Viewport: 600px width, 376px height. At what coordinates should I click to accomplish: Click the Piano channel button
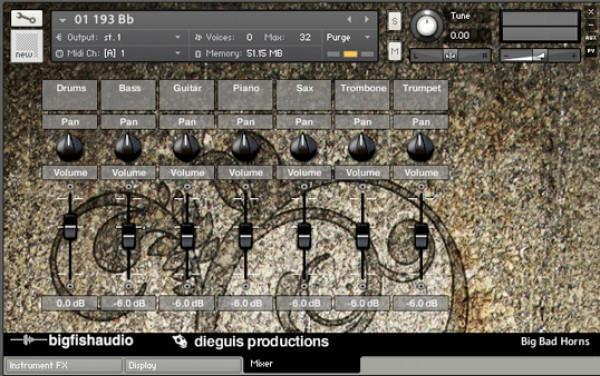click(x=245, y=95)
